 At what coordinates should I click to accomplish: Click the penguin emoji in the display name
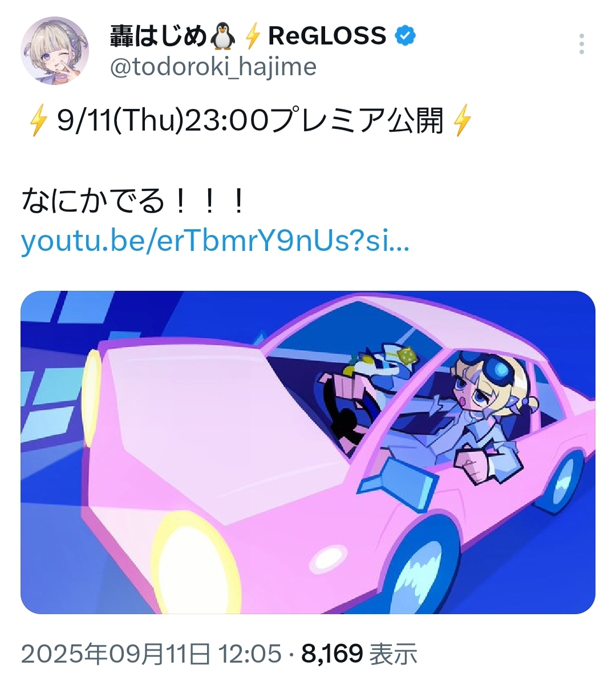(222, 36)
